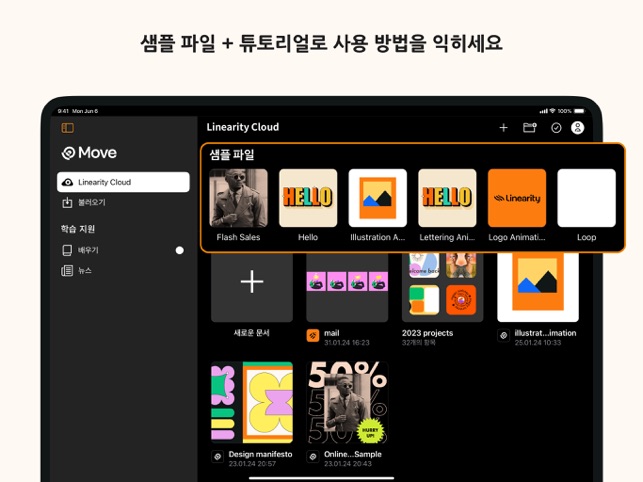
Task: Click the orange file icon beside mail
Action: tap(313, 336)
